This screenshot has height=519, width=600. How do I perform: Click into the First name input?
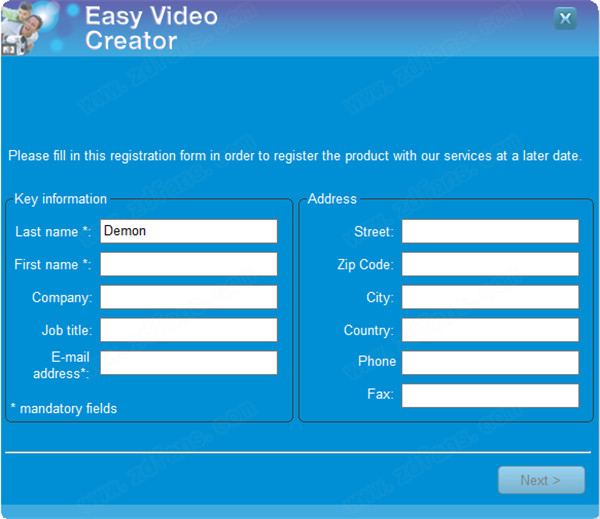tap(189, 264)
